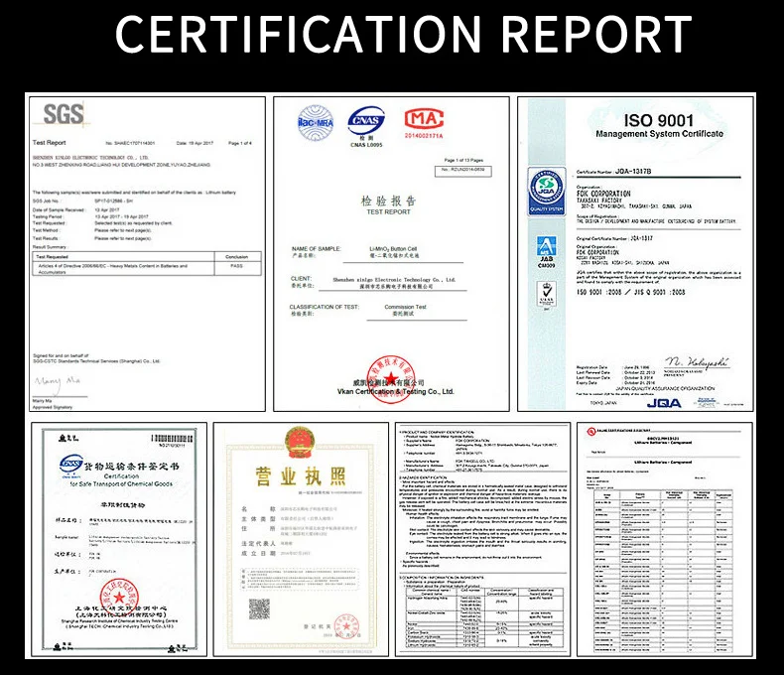The width and height of the screenshot is (784, 675).
Task: Click the CNAS logo on the transport certificate
Action: coord(70,465)
